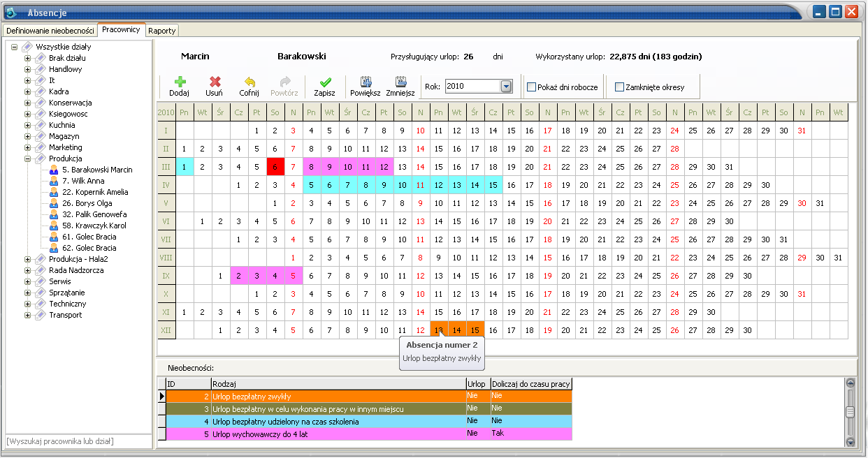Select the Pracownicy tab
Image resolution: width=868 pixels, height=458 pixels.
point(121,29)
